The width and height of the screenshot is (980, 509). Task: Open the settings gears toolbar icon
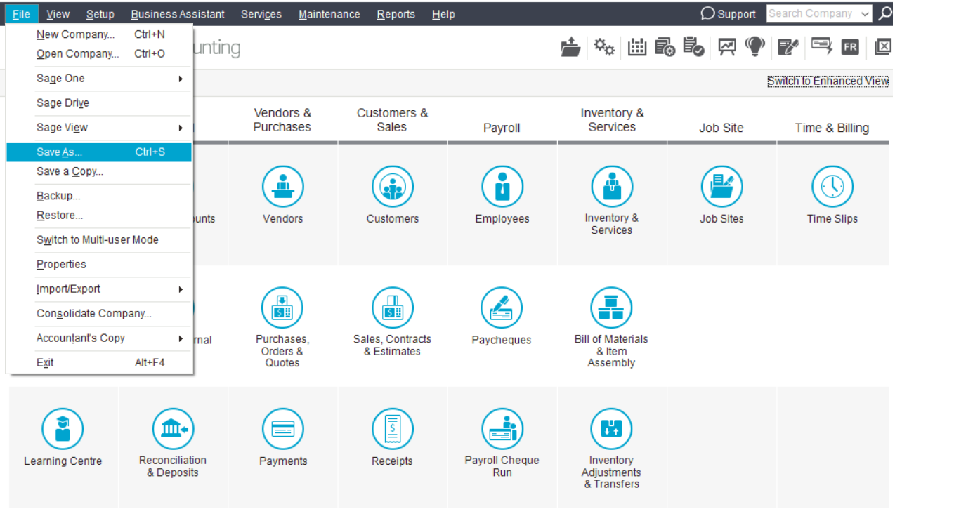pos(604,47)
